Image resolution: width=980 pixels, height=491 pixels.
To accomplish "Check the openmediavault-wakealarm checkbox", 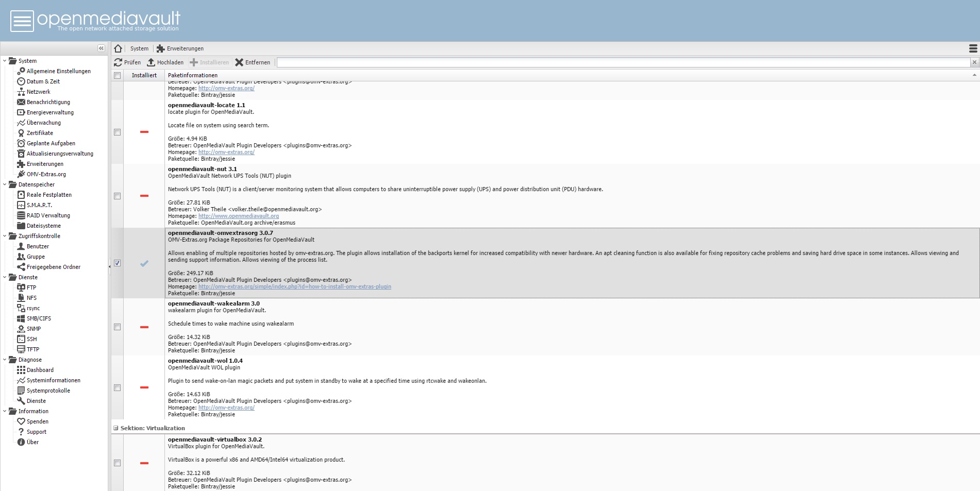I will tap(117, 327).
